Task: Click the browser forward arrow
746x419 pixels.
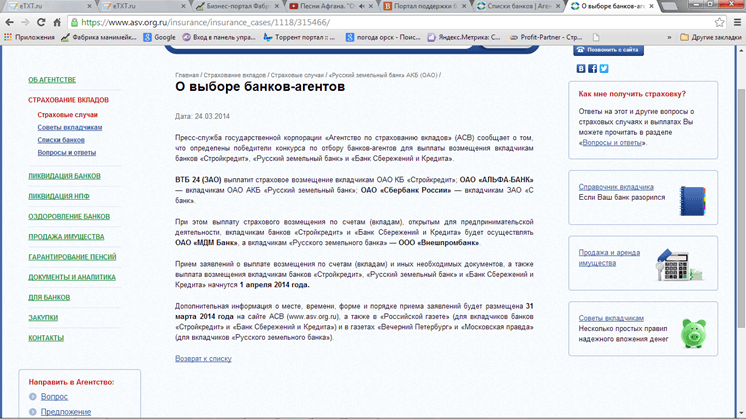Action: click(x=25, y=22)
